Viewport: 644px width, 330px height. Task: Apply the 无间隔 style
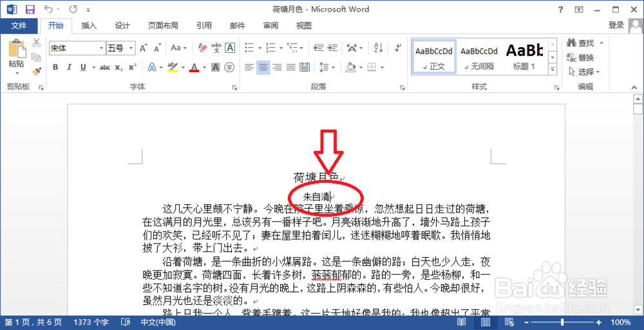[479, 57]
